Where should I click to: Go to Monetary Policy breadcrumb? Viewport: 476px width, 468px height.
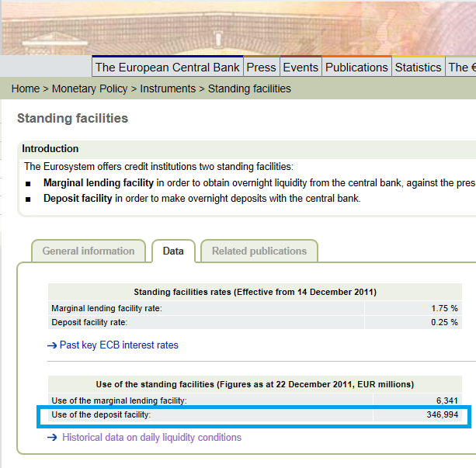click(89, 88)
